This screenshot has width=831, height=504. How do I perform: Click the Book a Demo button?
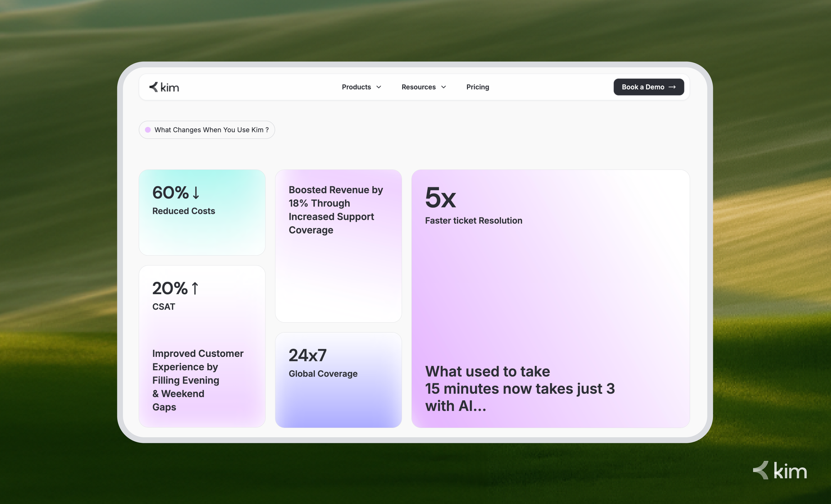pyautogui.click(x=649, y=87)
